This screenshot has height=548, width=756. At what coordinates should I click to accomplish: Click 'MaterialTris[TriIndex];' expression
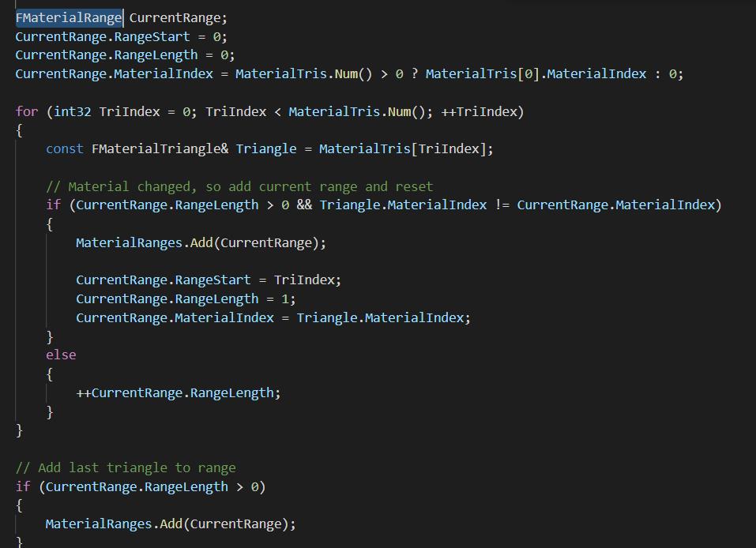point(406,149)
